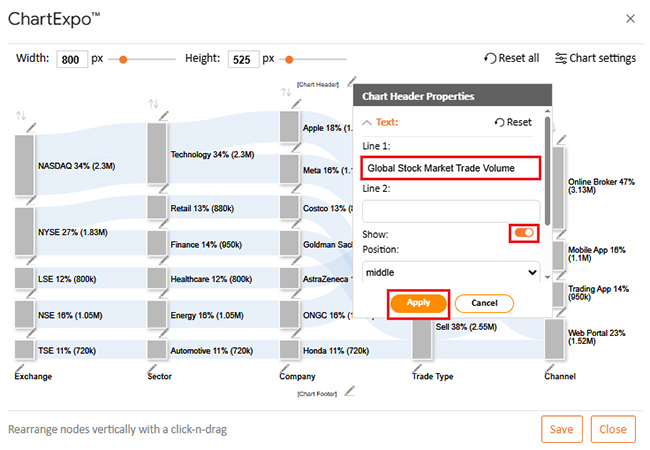Click the Save button
650x450 pixels.
562,429
